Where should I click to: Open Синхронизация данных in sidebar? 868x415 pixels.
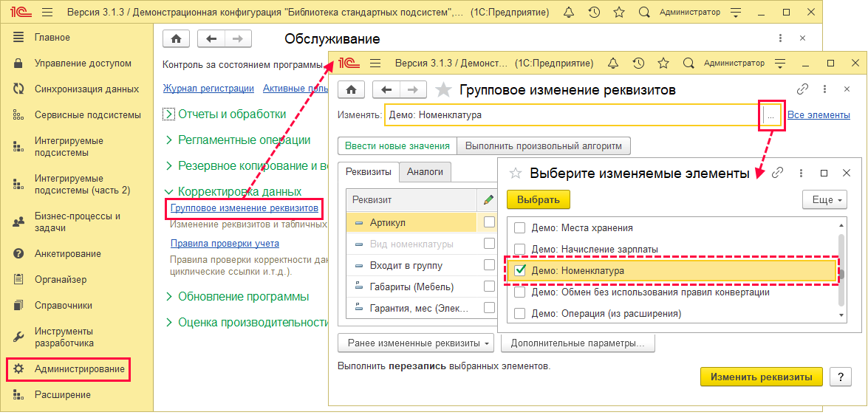click(86, 89)
